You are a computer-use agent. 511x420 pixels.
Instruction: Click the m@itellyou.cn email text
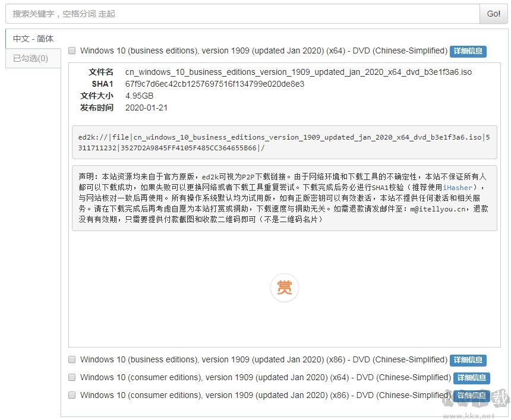[x=438, y=209]
